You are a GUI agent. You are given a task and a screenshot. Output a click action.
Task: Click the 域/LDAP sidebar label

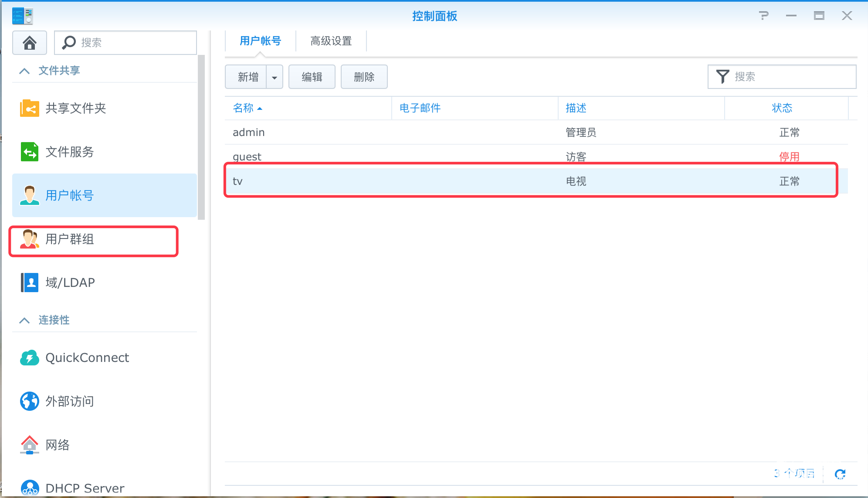70,283
